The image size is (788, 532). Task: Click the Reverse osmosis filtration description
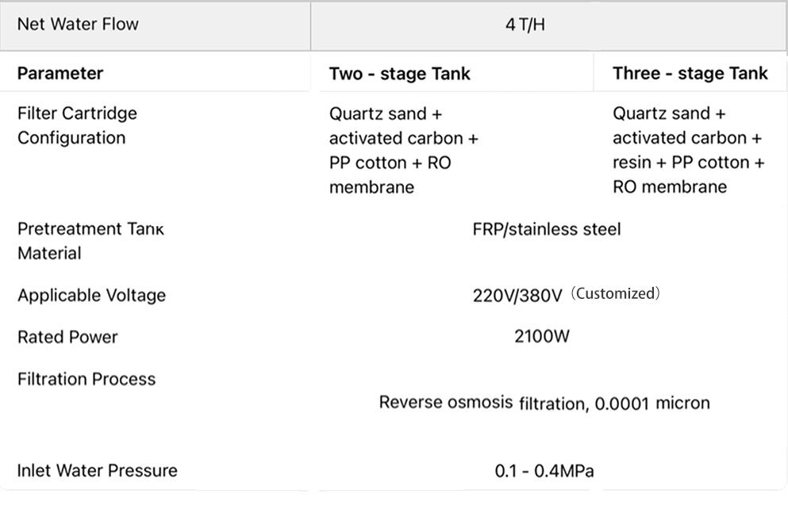pyautogui.click(x=544, y=403)
